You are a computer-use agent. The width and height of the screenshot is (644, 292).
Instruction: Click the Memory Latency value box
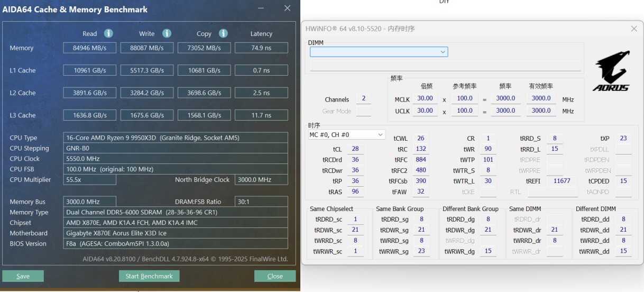pos(261,48)
